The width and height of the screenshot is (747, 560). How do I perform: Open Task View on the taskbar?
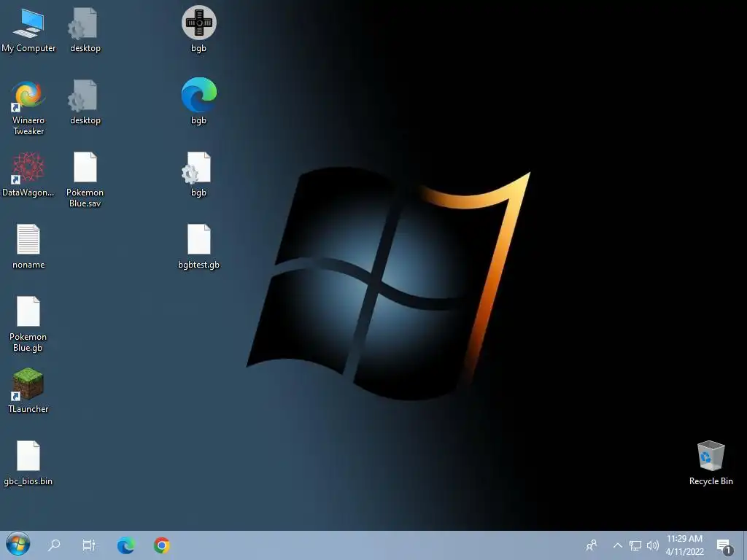click(89, 545)
